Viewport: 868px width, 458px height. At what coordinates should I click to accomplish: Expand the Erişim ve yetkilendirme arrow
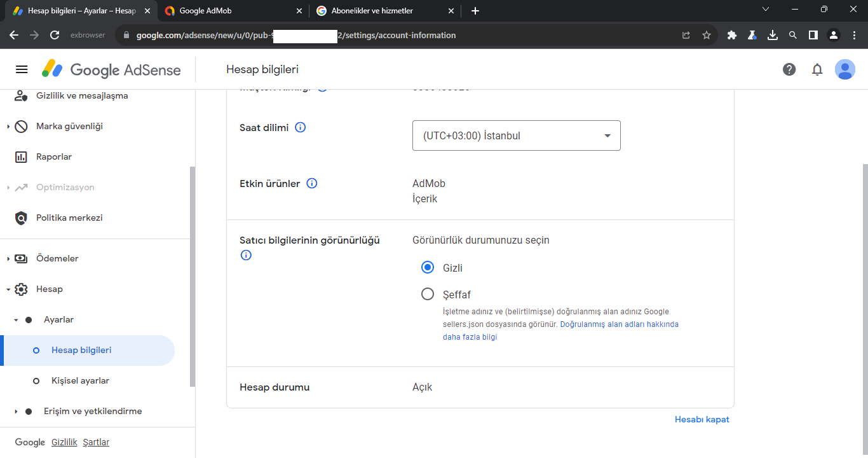click(16, 412)
